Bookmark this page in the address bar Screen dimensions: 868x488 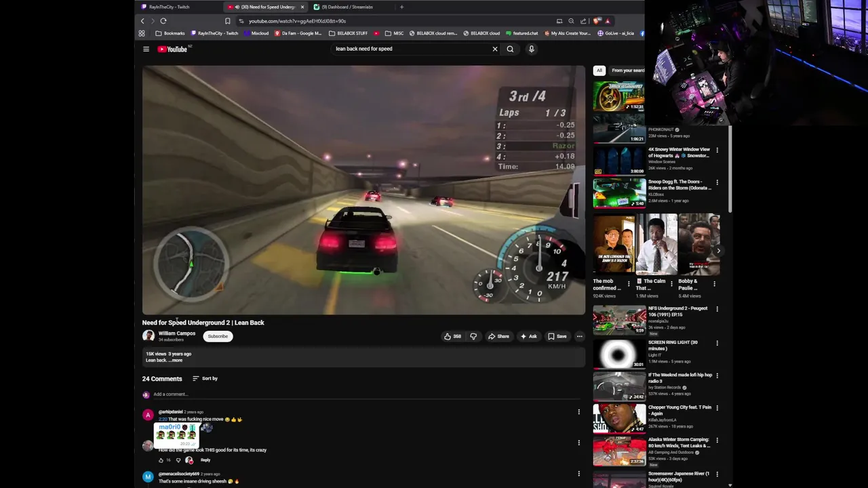click(x=228, y=21)
